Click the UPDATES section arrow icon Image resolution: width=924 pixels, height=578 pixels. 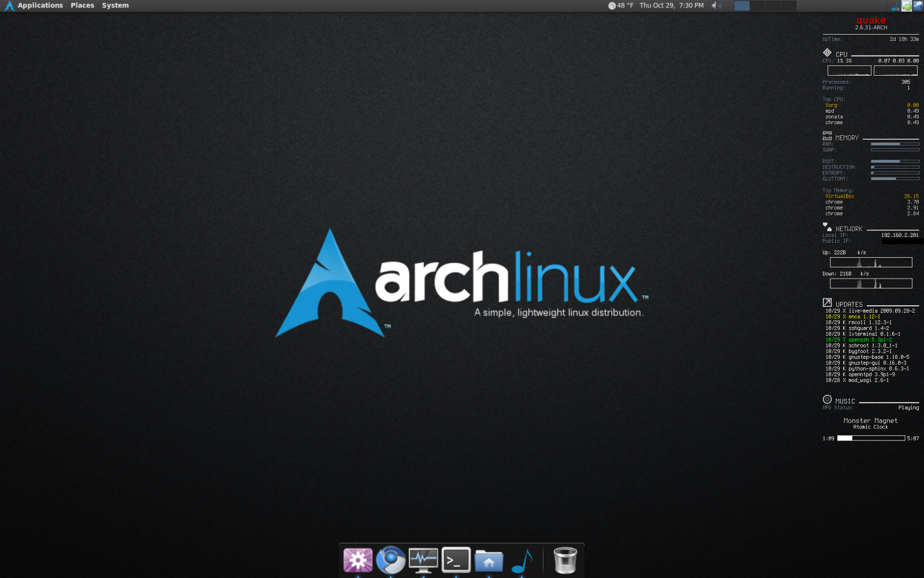[827, 302]
